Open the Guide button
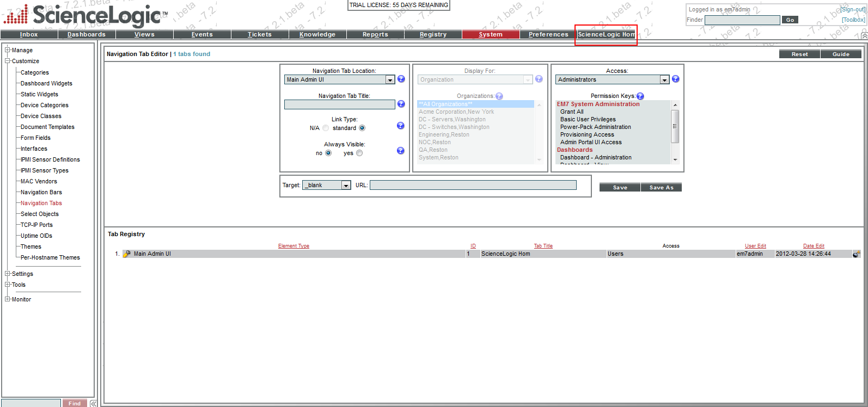The image size is (868, 407). pyautogui.click(x=841, y=54)
